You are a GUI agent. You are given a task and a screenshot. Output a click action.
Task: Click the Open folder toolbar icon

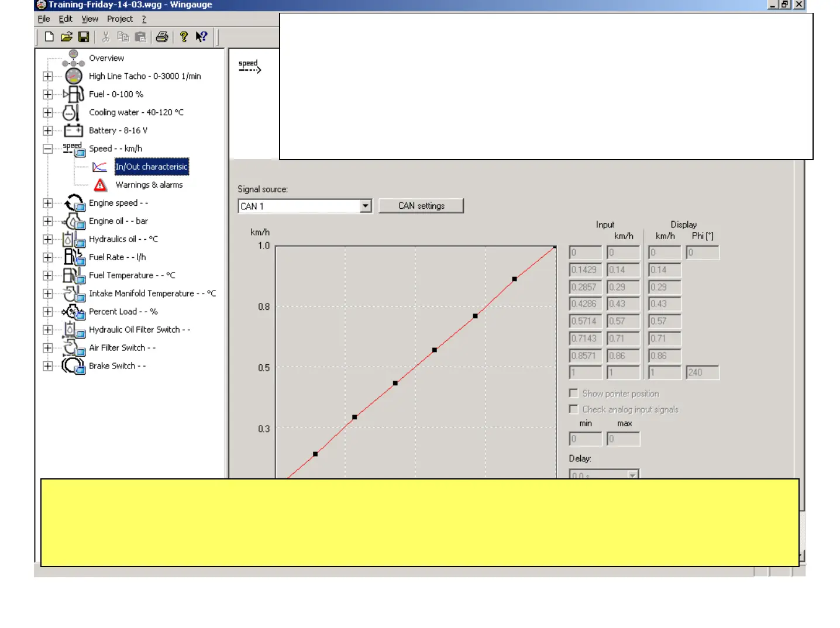coord(67,37)
